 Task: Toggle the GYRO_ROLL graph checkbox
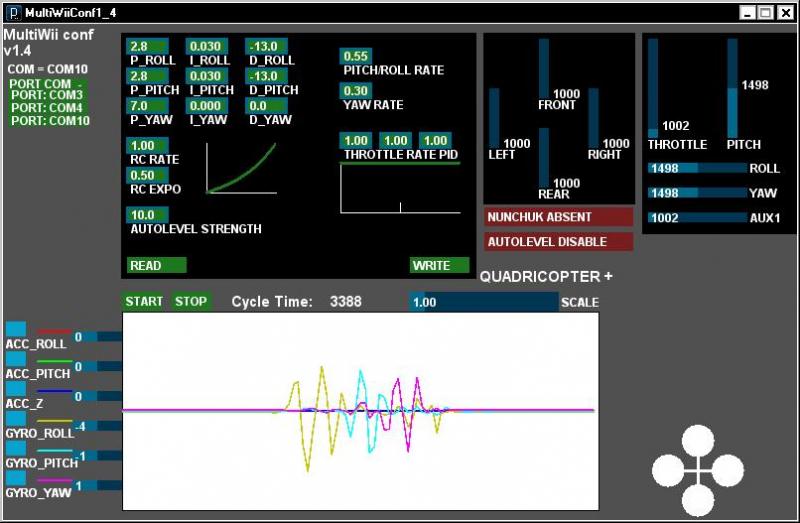(16, 418)
